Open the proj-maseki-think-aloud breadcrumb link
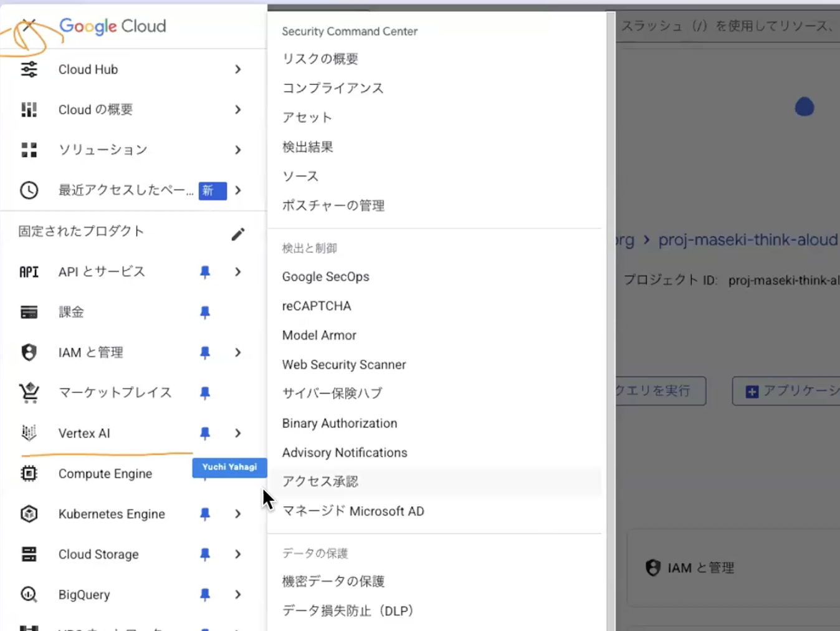840x631 pixels. pyautogui.click(x=748, y=240)
